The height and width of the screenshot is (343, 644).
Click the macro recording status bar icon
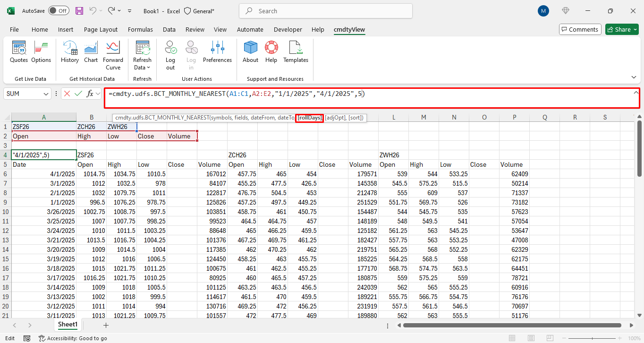[x=27, y=338]
